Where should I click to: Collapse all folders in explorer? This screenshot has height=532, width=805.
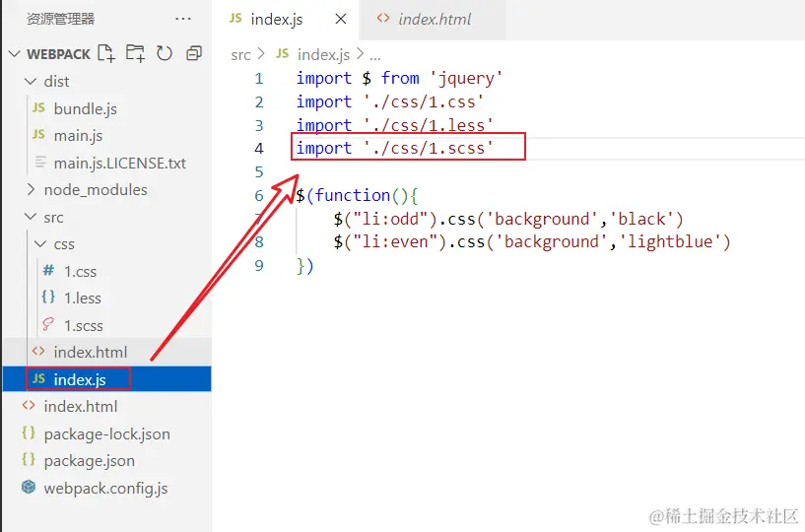(x=194, y=53)
